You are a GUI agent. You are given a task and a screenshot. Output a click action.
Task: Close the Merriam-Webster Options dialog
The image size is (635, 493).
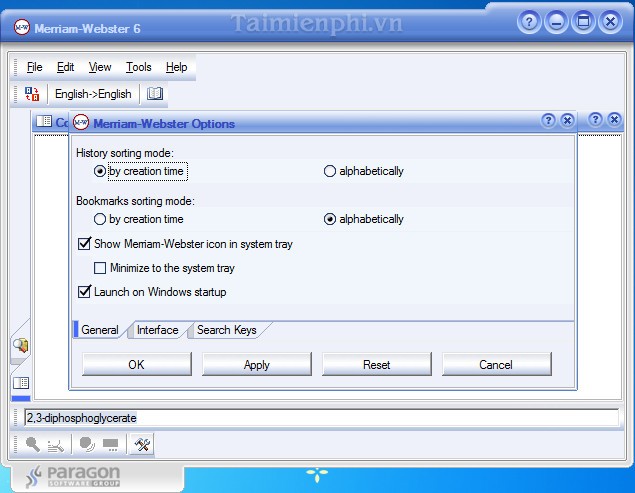pos(567,120)
